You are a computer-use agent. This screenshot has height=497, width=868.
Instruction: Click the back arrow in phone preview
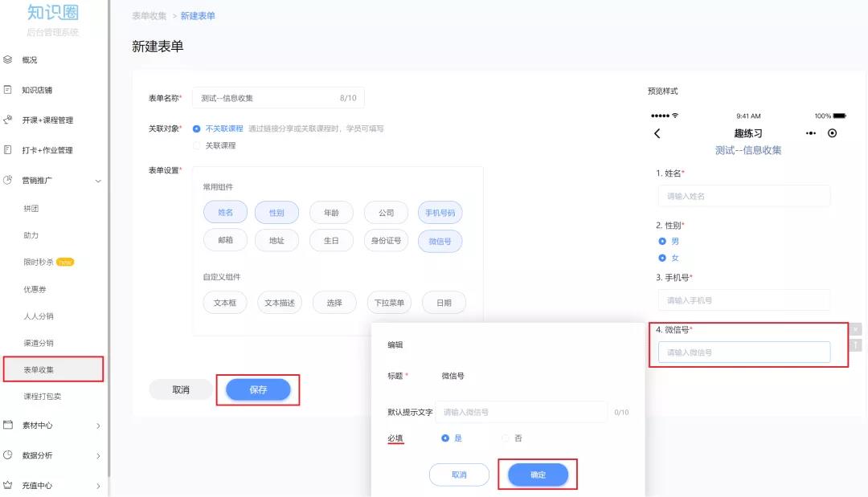(657, 133)
